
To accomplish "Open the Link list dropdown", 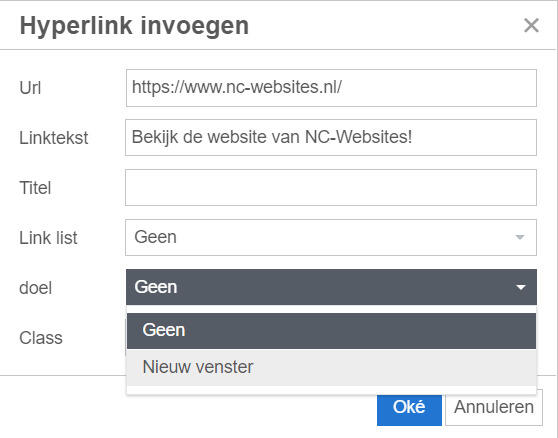I will 331,237.
